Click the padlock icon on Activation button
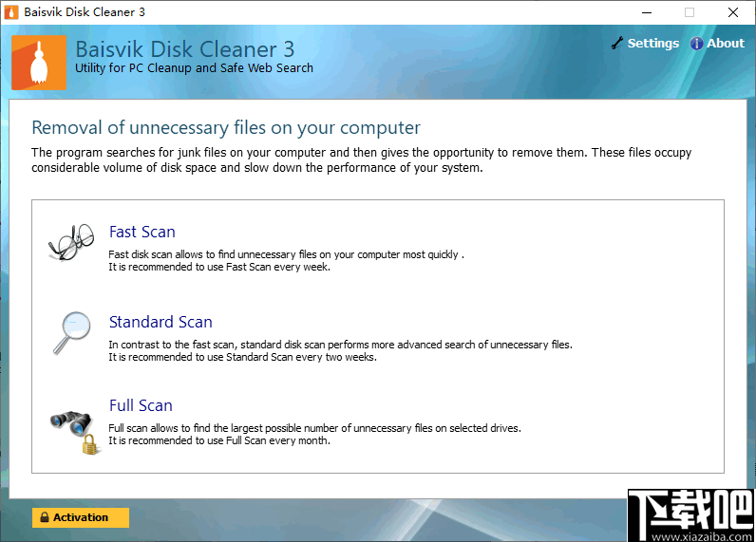 [x=45, y=517]
